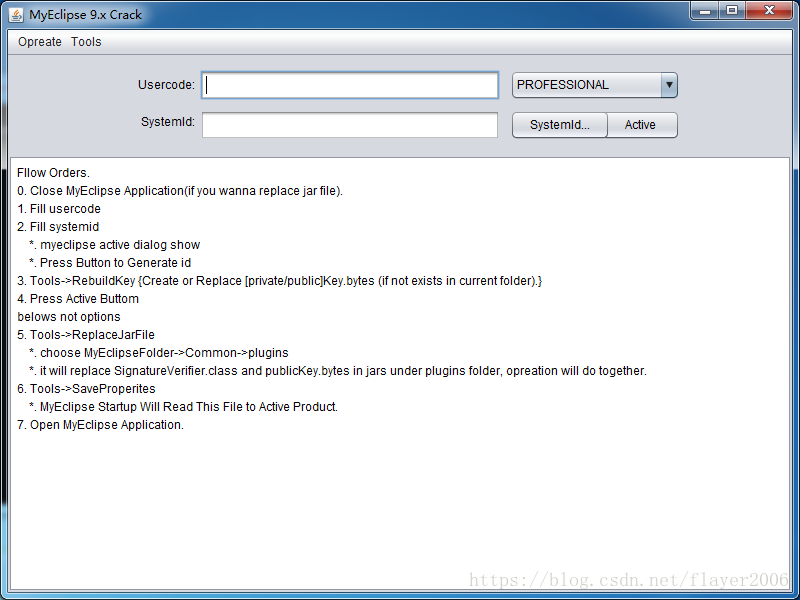Maximize the MyEclipse 9.x Crack window
This screenshot has height=600, width=800.
pyautogui.click(x=732, y=11)
